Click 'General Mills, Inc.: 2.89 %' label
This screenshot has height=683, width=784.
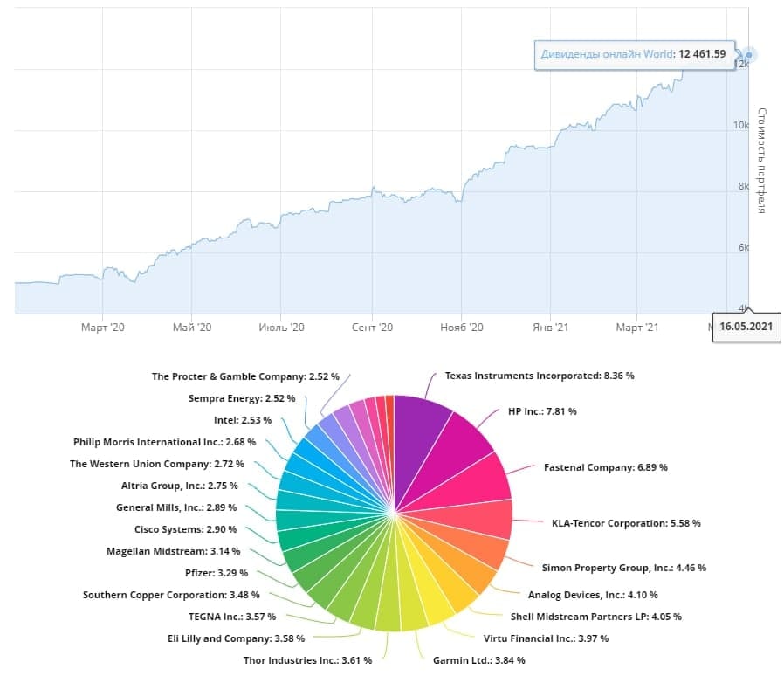tap(176, 507)
